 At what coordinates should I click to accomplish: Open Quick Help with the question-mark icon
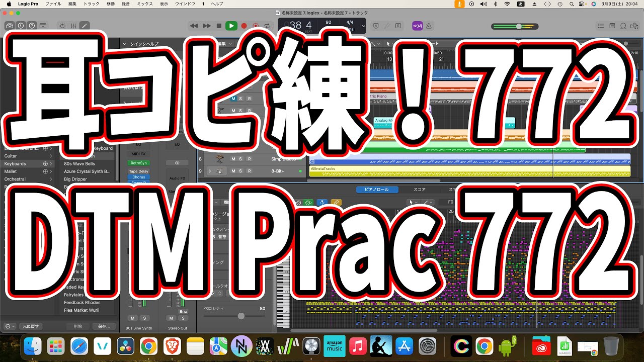(x=32, y=26)
